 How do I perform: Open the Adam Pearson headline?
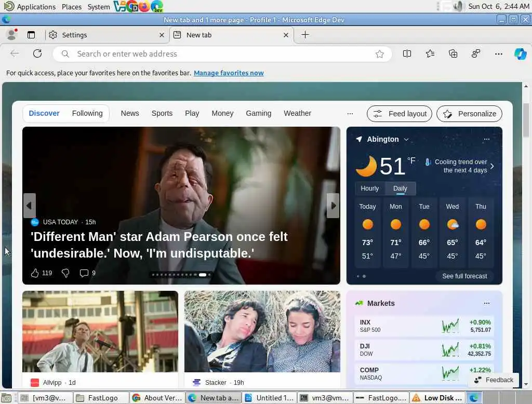pyautogui.click(x=159, y=245)
